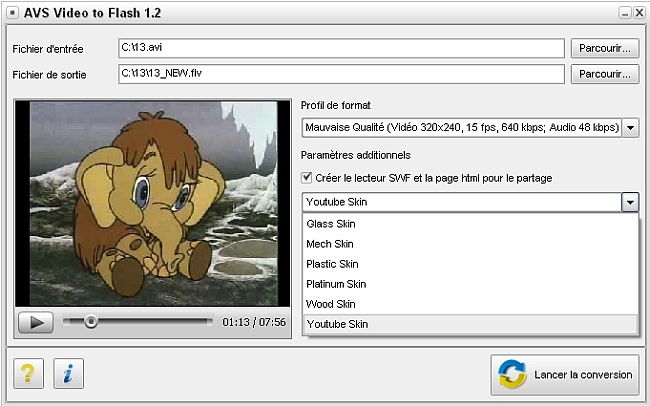Click the video preview thumbnail
Image resolution: width=650 pixels, height=406 pixels.
pyautogui.click(x=153, y=204)
